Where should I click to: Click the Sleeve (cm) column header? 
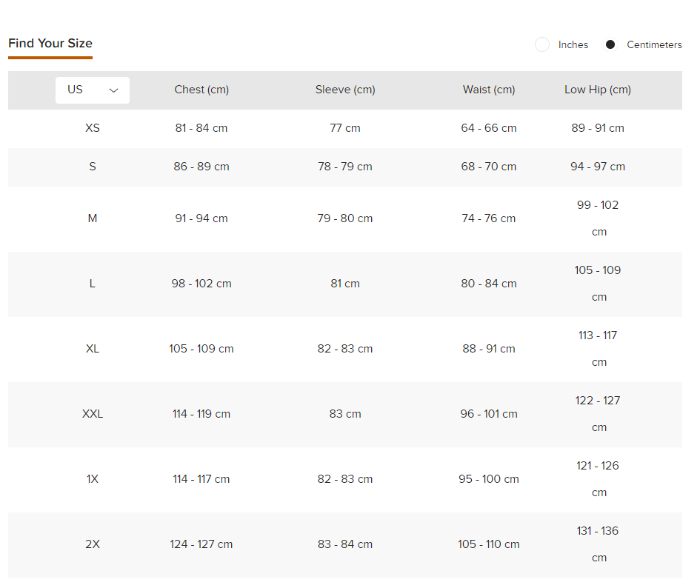(x=345, y=90)
